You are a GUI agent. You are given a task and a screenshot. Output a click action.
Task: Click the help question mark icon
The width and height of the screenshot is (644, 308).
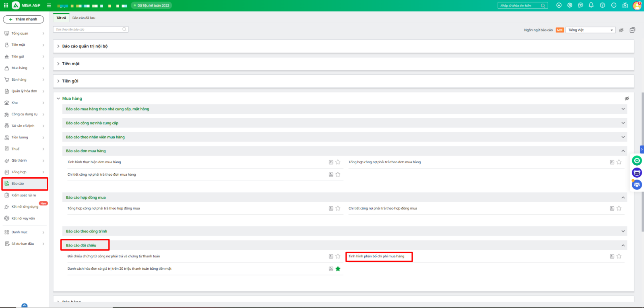click(x=602, y=5)
